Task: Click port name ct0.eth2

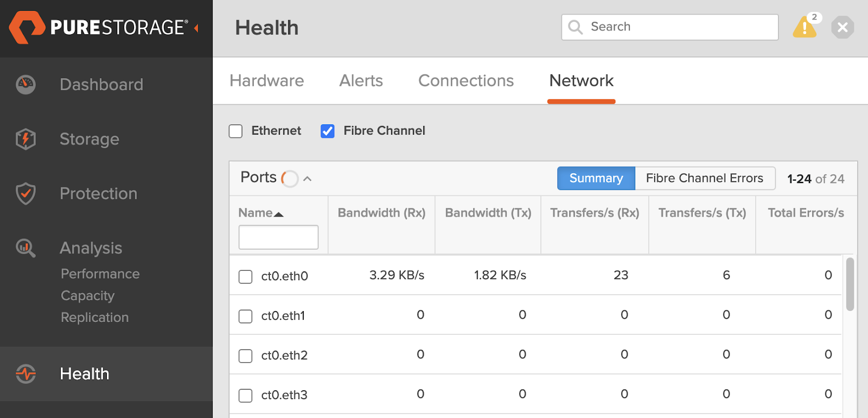Action: click(x=284, y=355)
